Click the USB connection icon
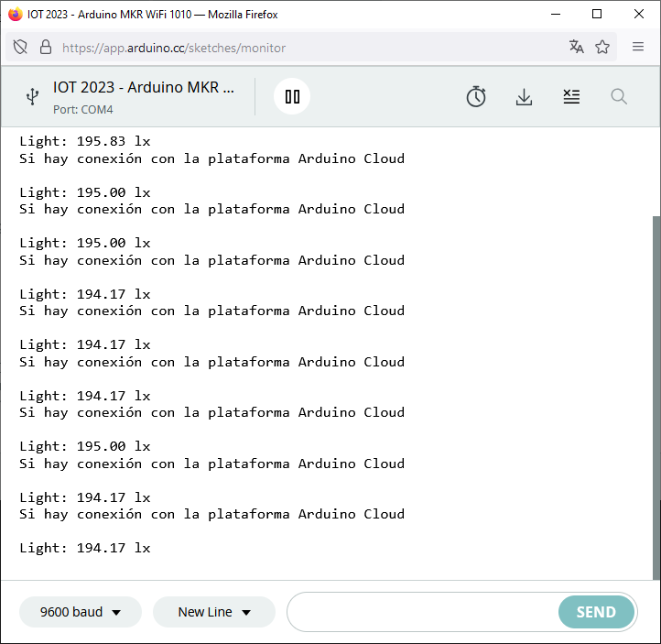The height and width of the screenshot is (644, 661). [32, 96]
